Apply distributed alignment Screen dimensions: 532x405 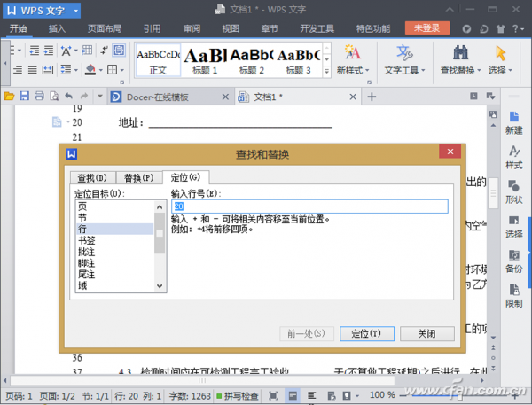48,70
